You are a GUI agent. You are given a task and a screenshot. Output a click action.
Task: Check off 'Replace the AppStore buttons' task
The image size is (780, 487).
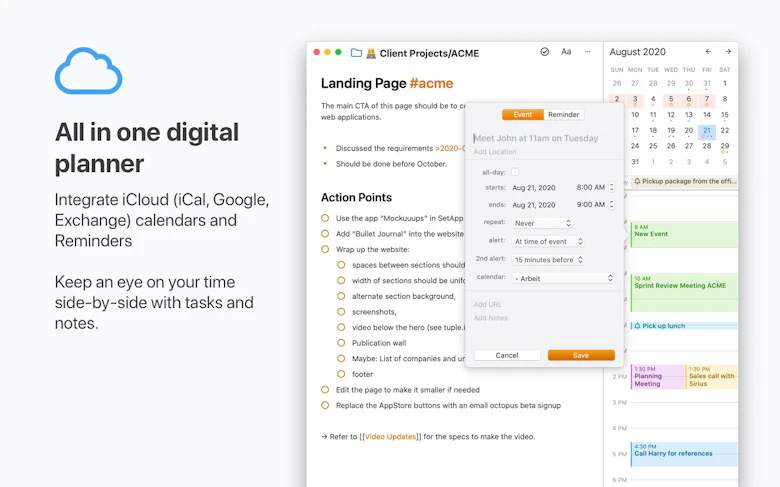(x=325, y=405)
